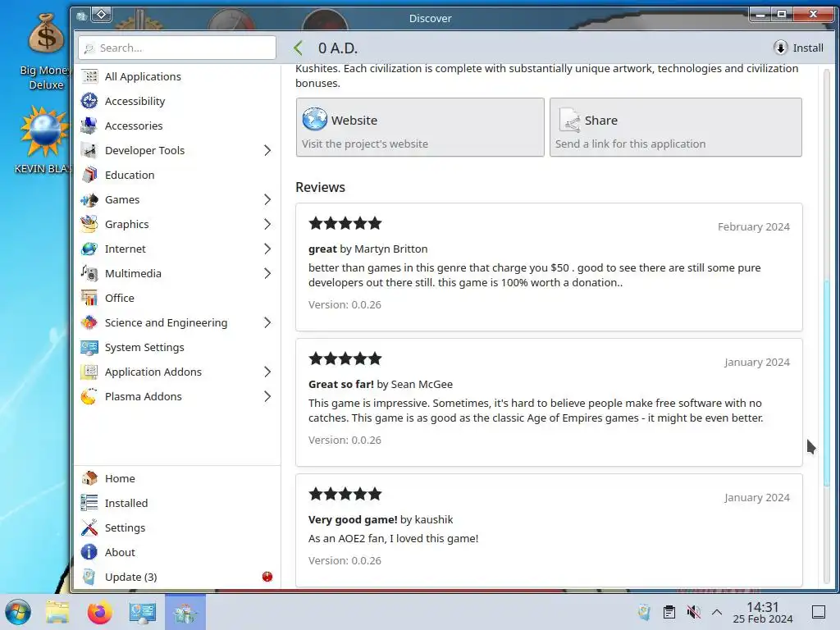Open the 14:31 clock and date
The image size is (840, 630).
[x=763, y=612]
